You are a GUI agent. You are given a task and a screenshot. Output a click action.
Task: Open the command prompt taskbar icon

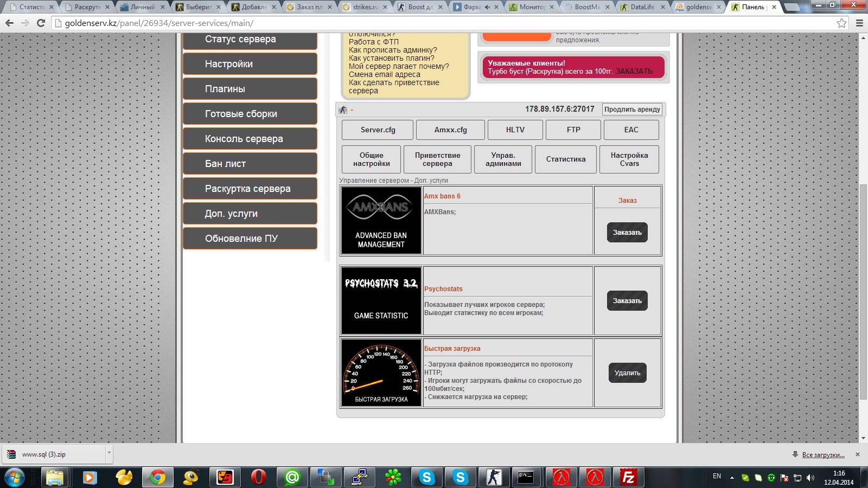tap(526, 477)
